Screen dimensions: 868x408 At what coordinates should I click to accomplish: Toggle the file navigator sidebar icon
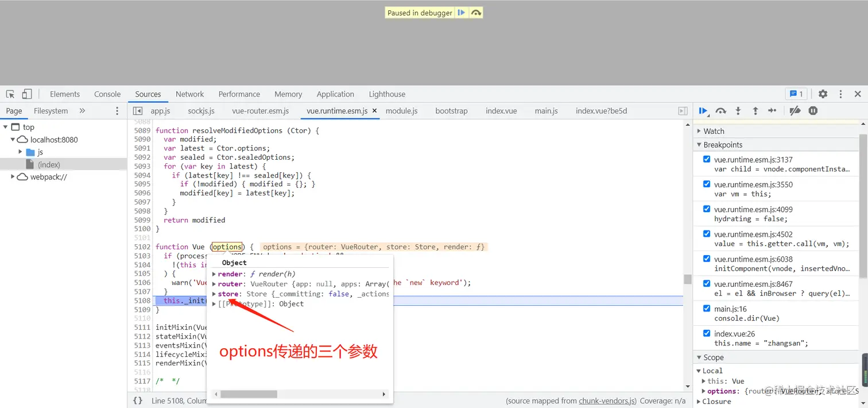[138, 111]
